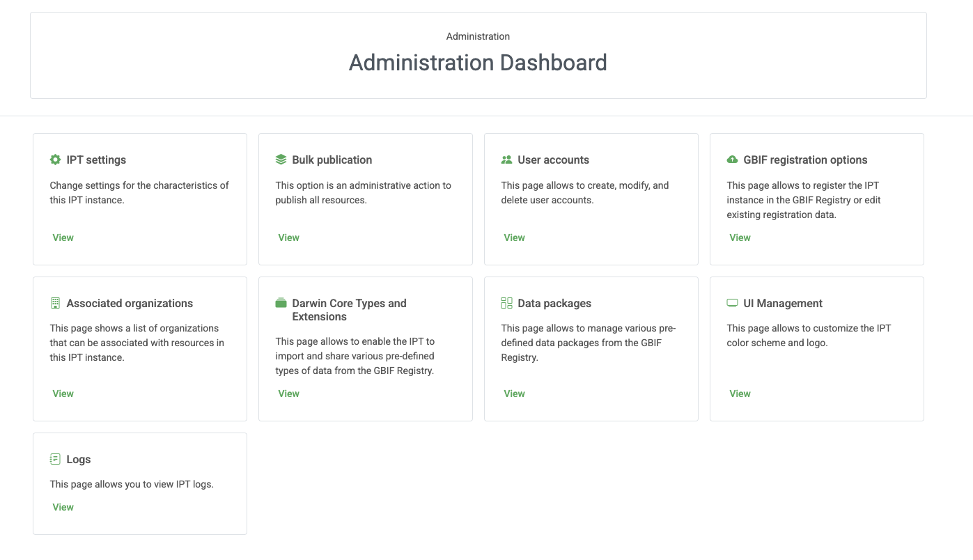Click the briefcase icon beside Darwin Core Types

coord(281,303)
